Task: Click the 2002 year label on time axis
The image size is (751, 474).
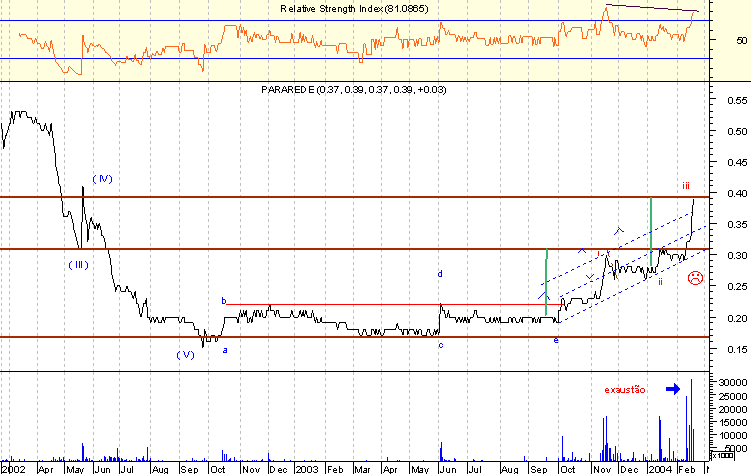Action: [13, 469]
